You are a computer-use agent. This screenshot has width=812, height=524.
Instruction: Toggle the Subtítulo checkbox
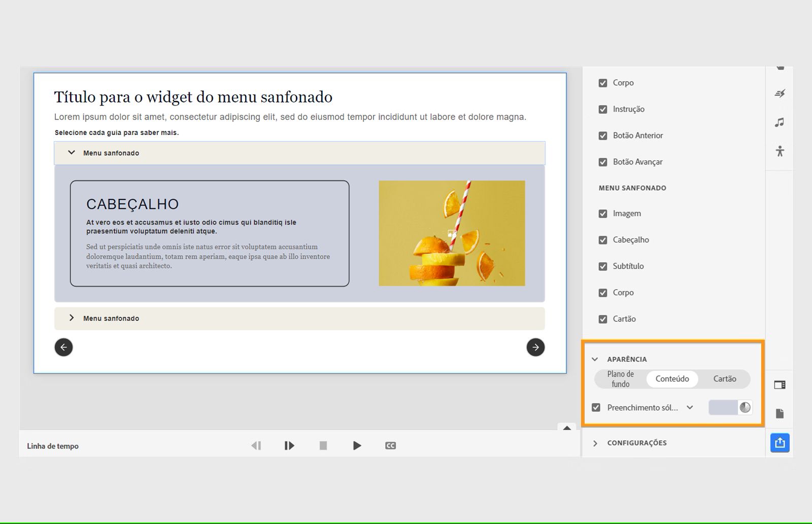[603, 266]
